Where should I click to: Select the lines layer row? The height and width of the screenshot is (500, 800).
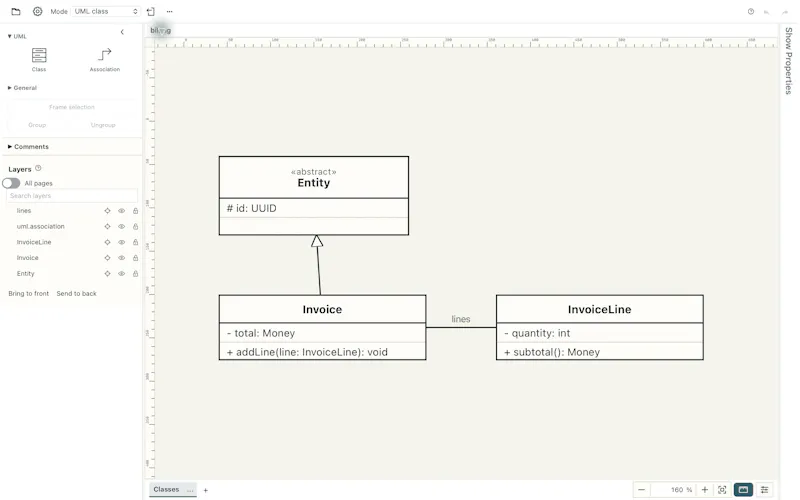[72, 211]
